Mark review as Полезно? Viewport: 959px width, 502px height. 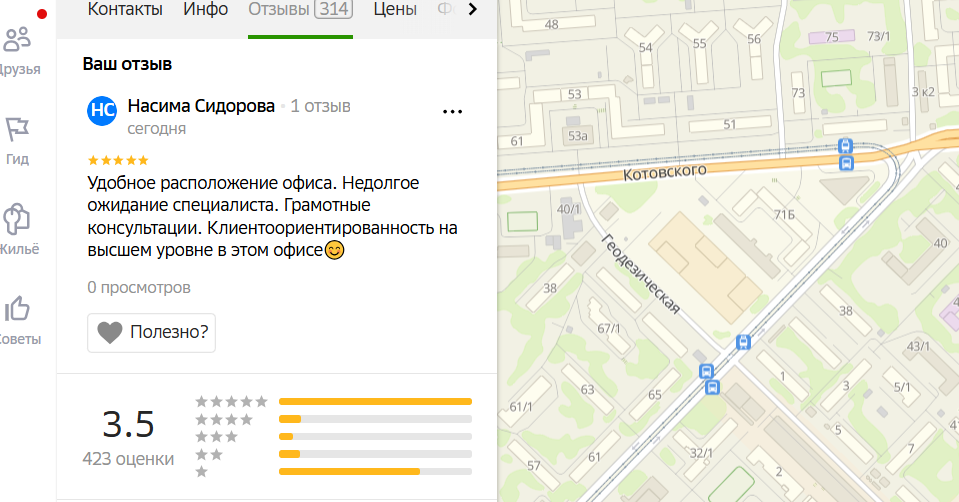151,333
